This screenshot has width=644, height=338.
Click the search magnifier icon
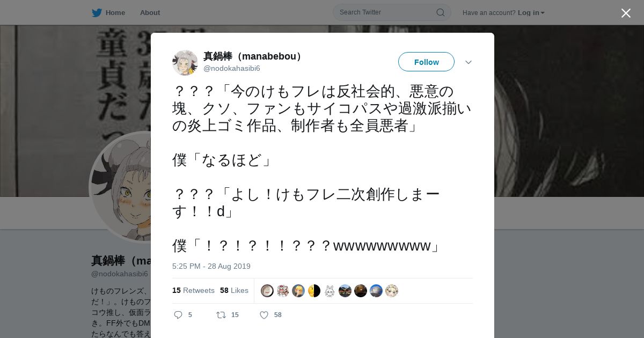(x=440, y=12)
